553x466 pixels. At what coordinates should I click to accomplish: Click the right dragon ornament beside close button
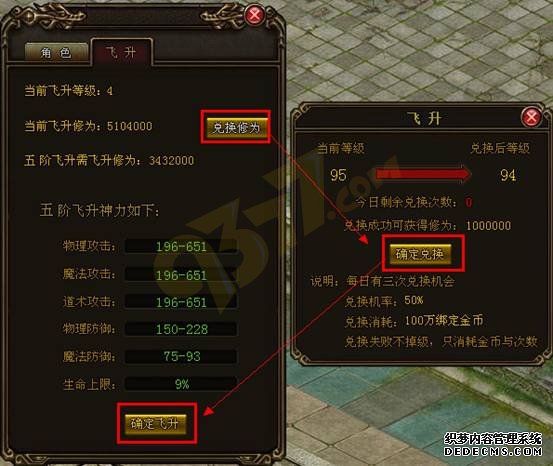(221, 16)
